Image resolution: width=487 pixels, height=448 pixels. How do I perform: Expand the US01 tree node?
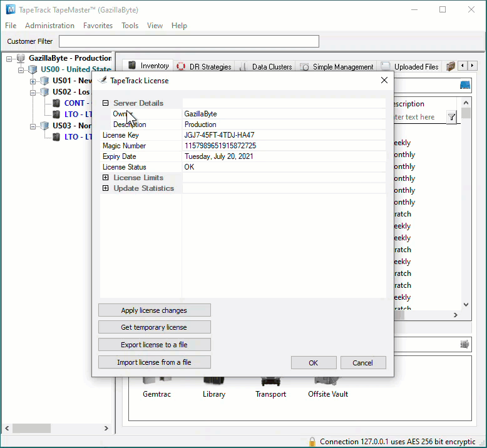(33, 81)
